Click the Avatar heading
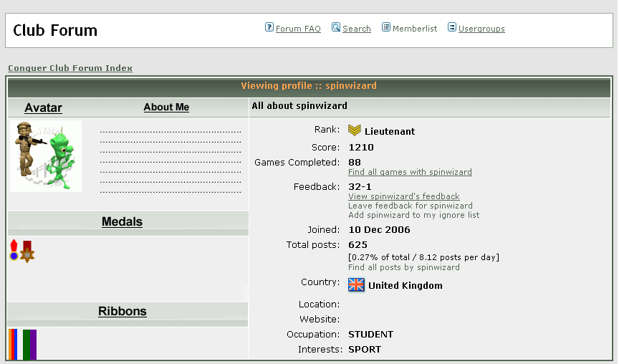This screenshot has height=364, width=619. point(44,107)
